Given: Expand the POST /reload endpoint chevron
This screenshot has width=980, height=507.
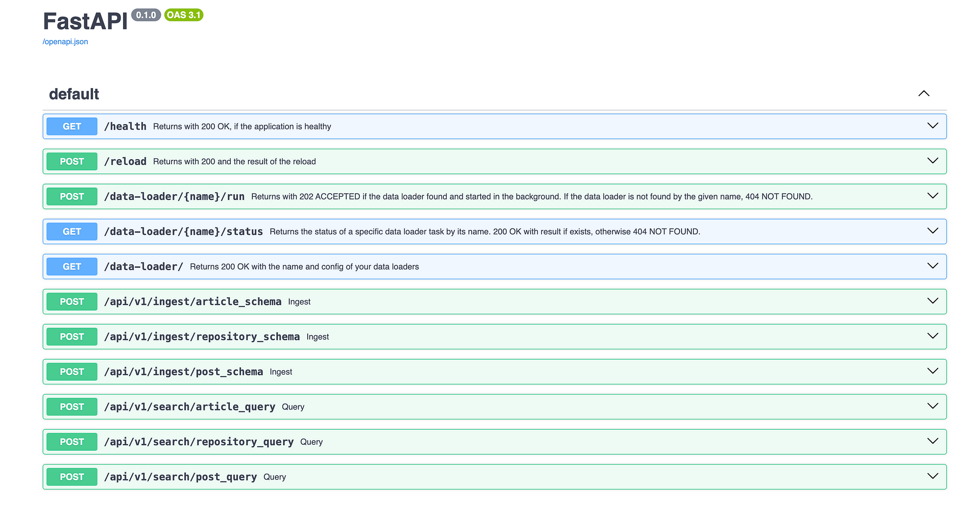Looking at the screenshot, I should point(932,161).
